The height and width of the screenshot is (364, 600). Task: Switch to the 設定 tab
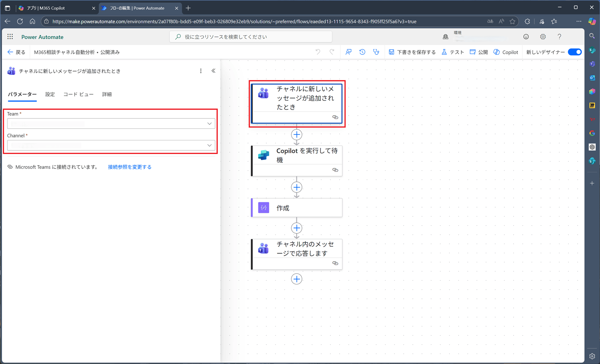click(x=50, y=94)
